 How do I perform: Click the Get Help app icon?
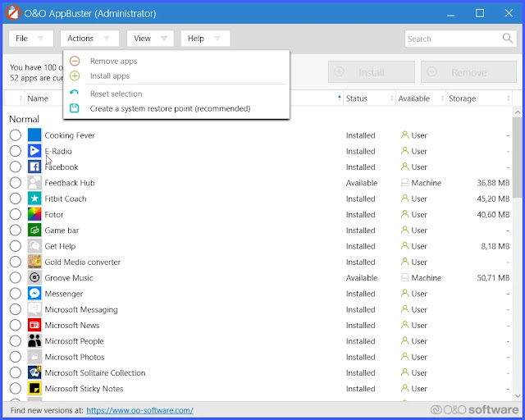[x=34, y=246]
